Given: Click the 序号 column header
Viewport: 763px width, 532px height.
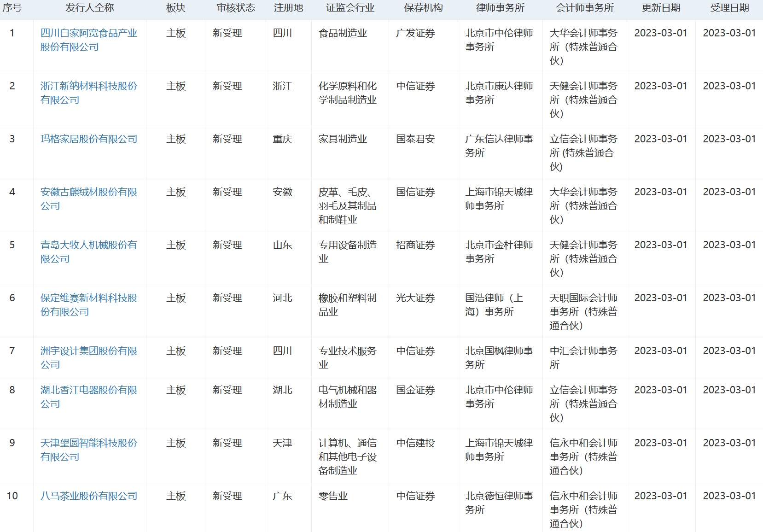Looking at the screenshot, I should pyautogui.click(x=12, y=8).
